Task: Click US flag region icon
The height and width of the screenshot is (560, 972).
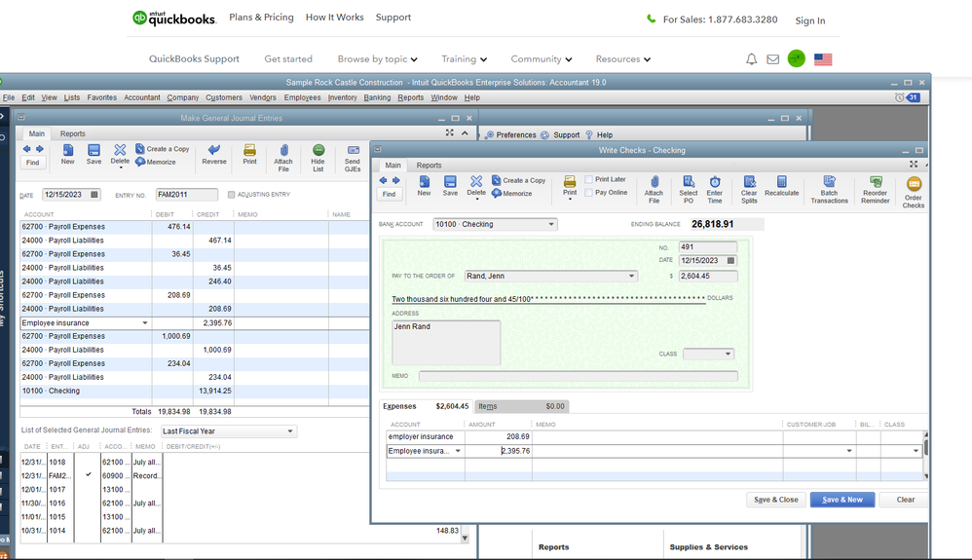Action: click(823, 59)
